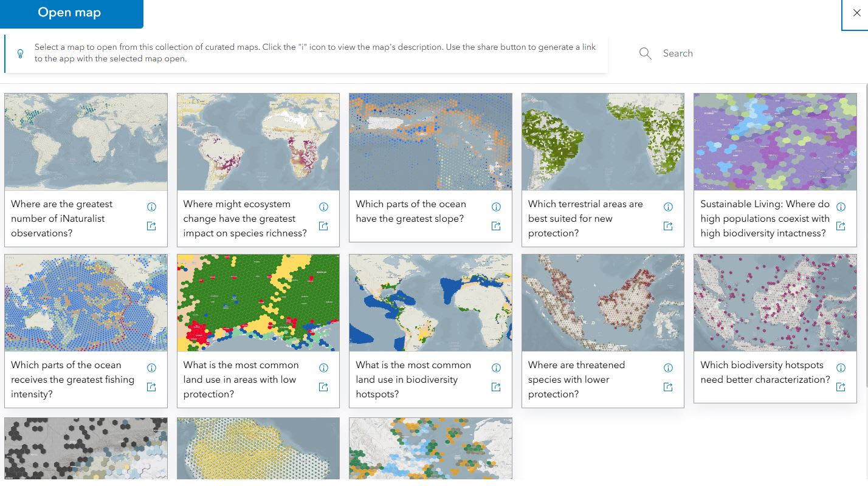This screenshot has width=868, height=486.
Task: Show info for threatened species map
Action: click(x=668, y=368)
